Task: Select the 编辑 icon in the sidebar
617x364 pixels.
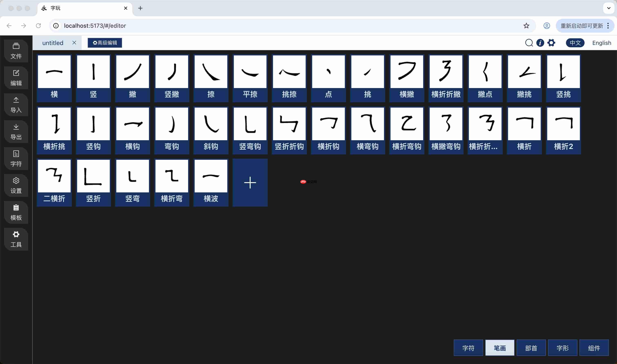Action: [x=16, y=78]
